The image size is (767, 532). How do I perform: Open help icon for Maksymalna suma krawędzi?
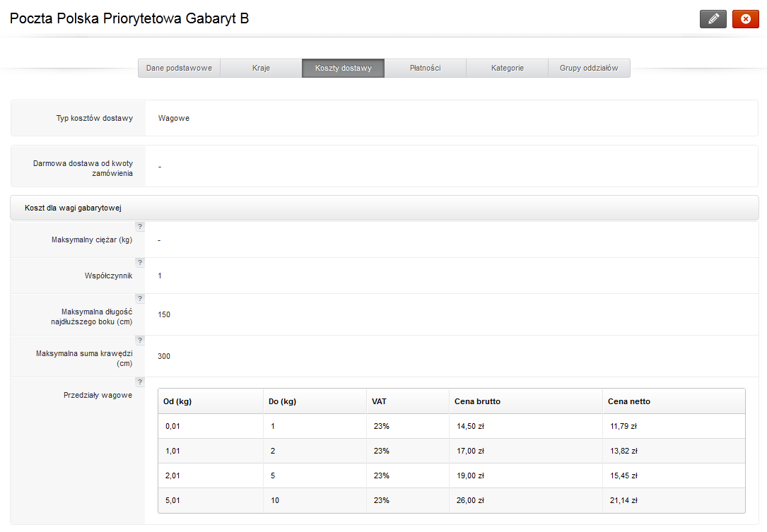pos(140,341)
